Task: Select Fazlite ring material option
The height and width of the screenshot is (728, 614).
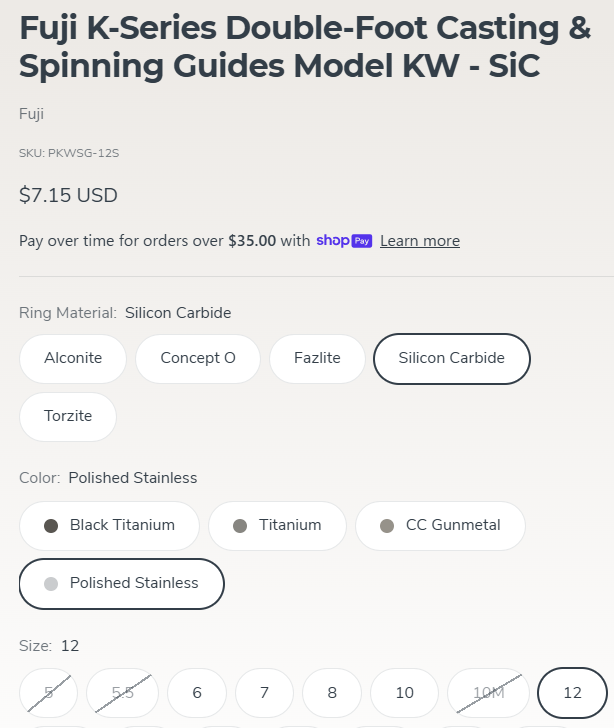Action: point(317,358)
